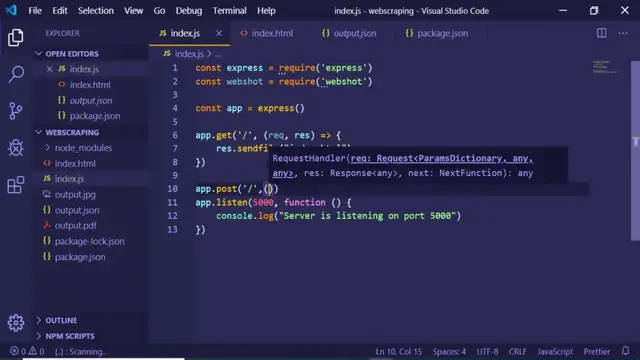This screenshot has height=360, width=640.
Task: Open the View menu
Action: [133, 11]
